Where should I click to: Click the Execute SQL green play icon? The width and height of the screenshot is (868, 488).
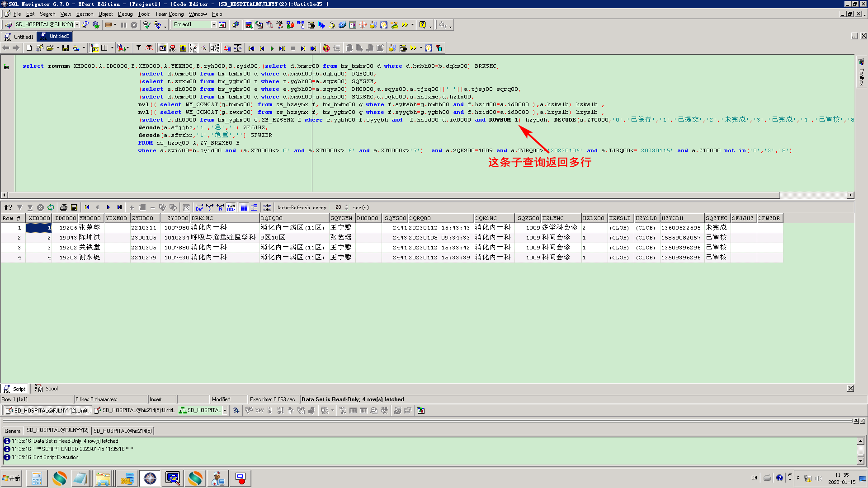coord(272,48)
